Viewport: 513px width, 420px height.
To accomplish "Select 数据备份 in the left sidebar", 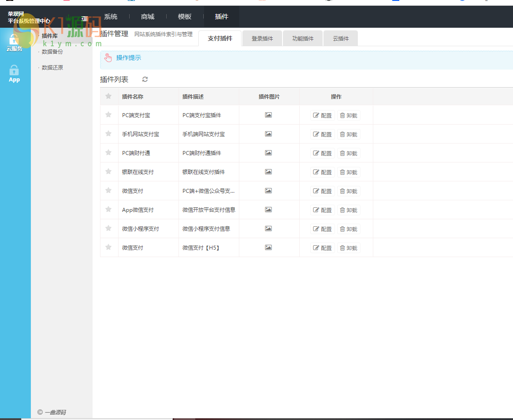I will (52, 52).
